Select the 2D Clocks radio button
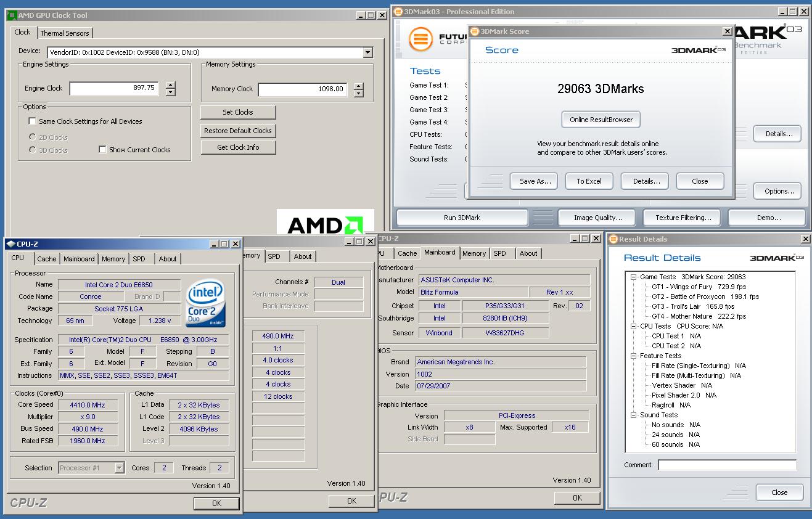This screenshot has width=812, height=519. 32,137
